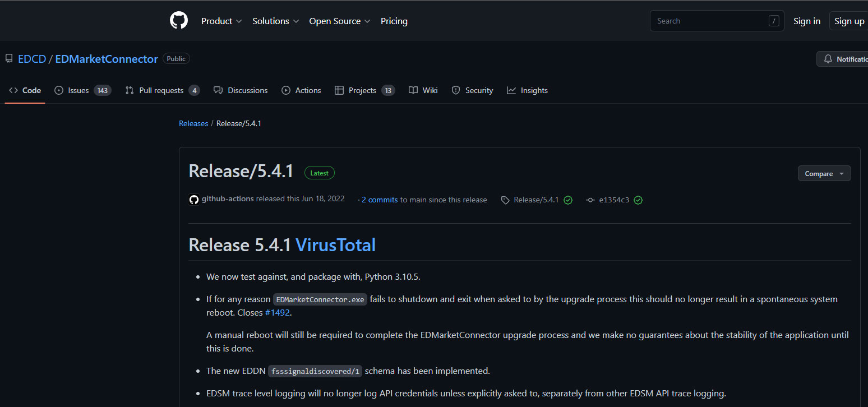Open the EDCD organization link
Viewport: 868px width, 407px height.
point(32,59)
